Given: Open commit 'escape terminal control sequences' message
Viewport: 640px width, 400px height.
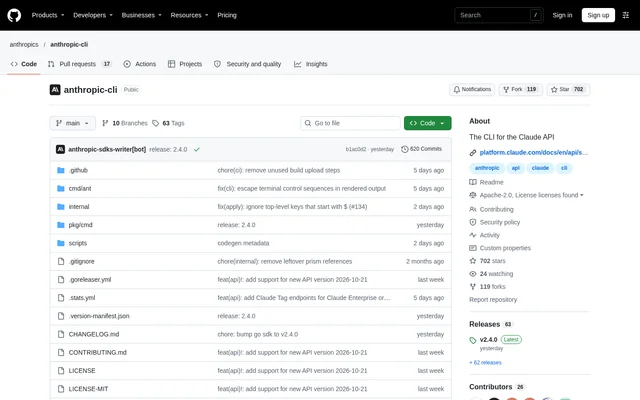Looking at the screenshot, I should 301,189.
